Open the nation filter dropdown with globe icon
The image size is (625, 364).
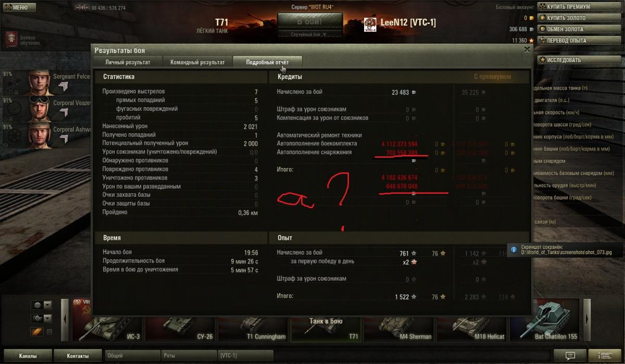(x=42, y=305)
